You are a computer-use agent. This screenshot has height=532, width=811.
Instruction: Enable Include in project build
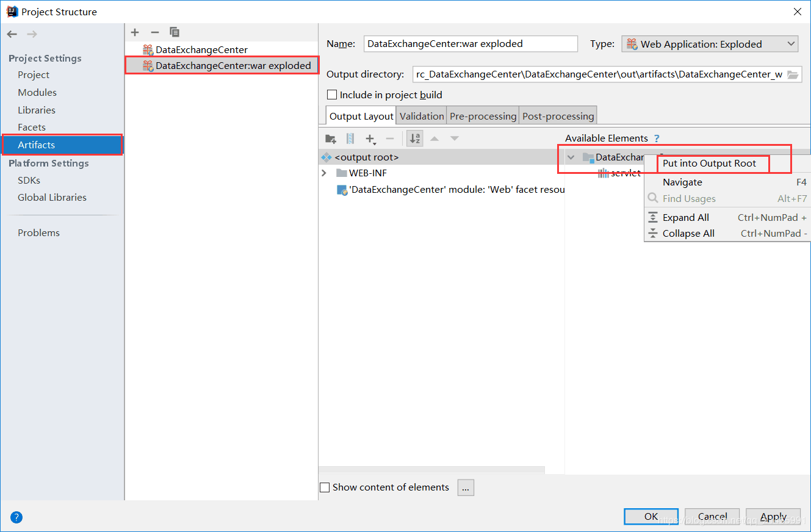click(332, 95)
